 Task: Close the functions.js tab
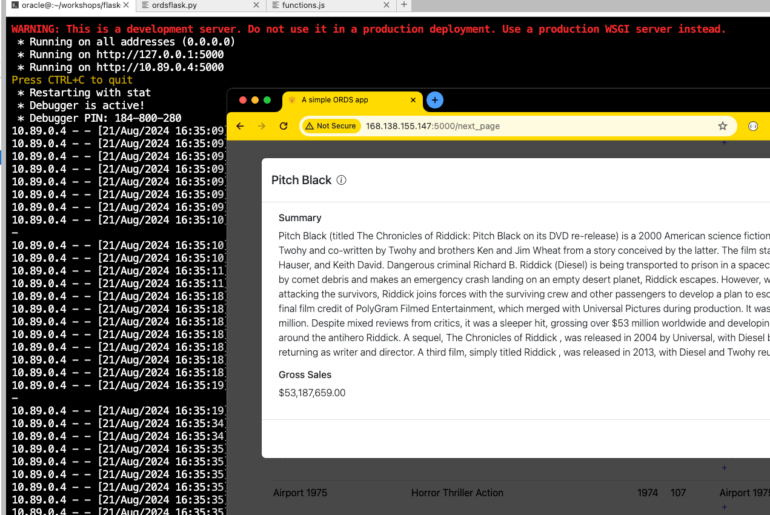pos(386,5)
